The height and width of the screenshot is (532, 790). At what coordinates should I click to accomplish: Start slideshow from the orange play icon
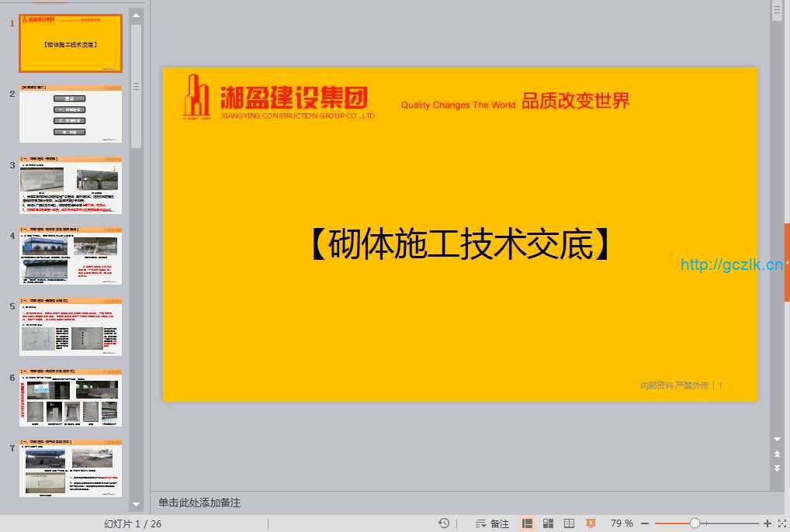[591, 523]
